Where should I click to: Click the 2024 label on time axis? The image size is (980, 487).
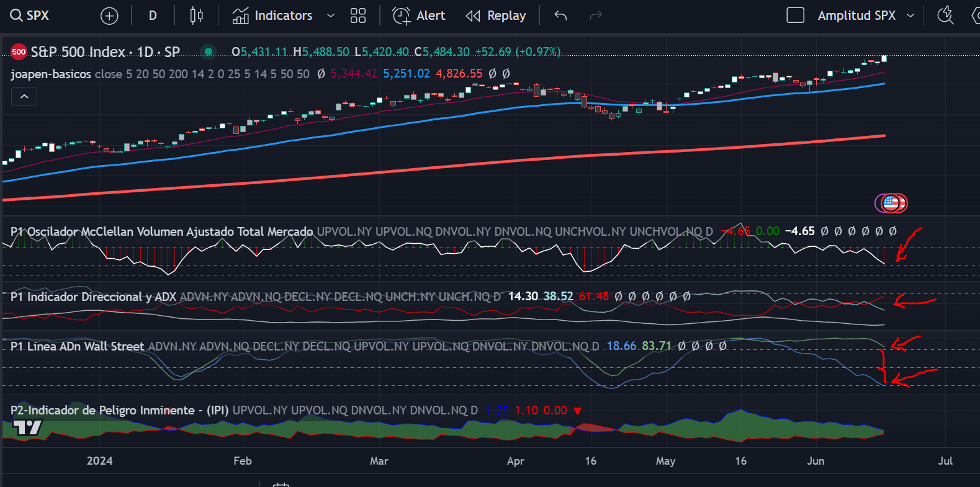point(100,461)
